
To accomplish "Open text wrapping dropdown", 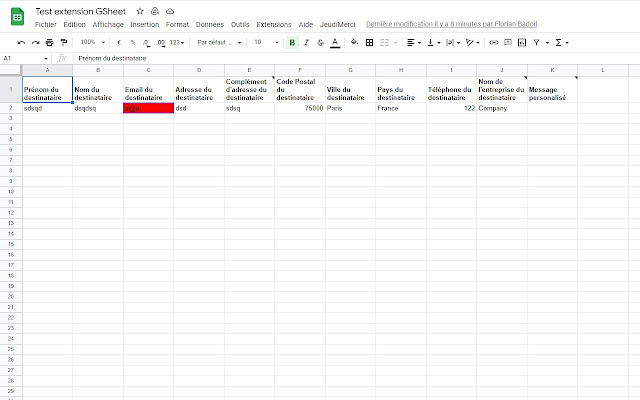I will coord(453,42).
